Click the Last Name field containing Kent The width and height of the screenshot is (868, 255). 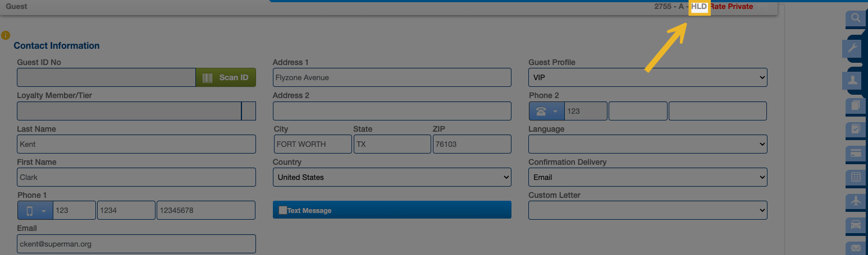(x=136, y=144)
